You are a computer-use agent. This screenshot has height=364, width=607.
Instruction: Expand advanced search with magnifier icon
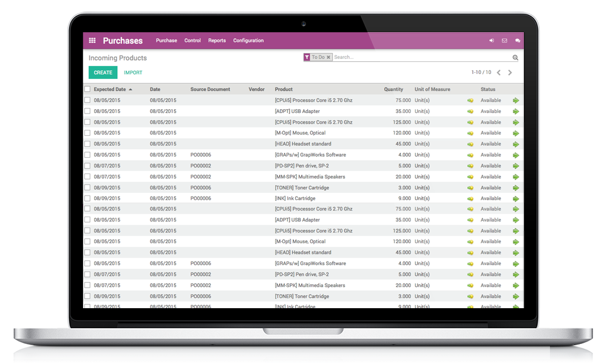pyautogui.click(x=515, y=58)
